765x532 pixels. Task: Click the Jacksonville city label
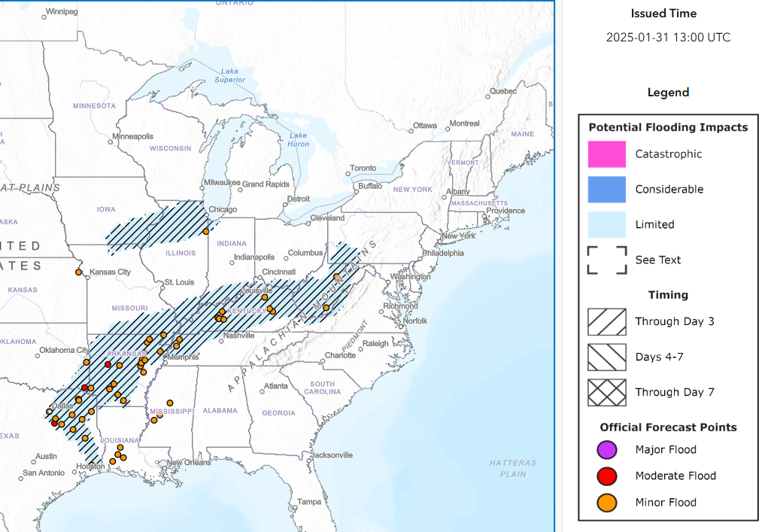tap(332, 455)
